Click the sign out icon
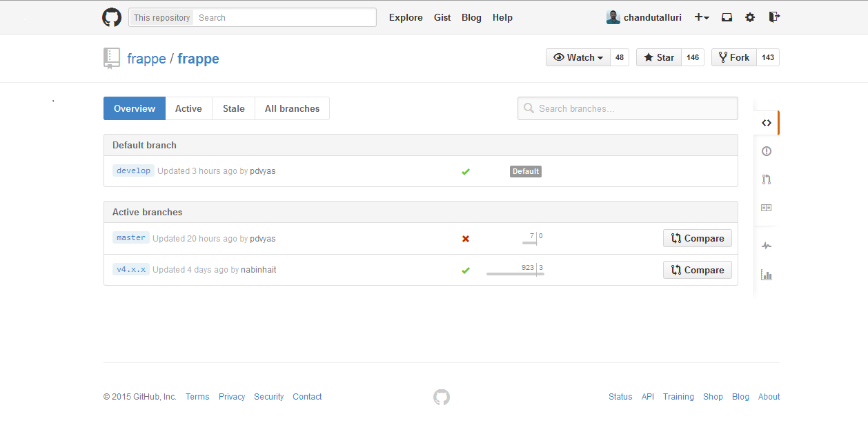868x421 pixels. pos(774,17)
